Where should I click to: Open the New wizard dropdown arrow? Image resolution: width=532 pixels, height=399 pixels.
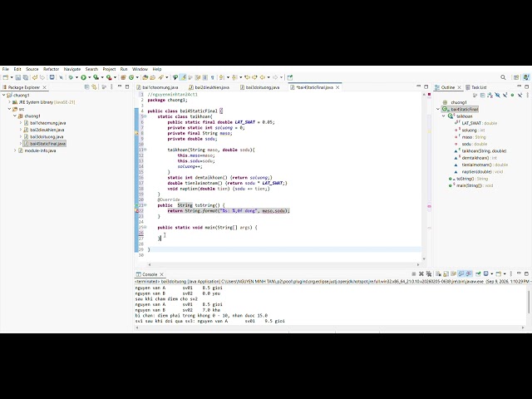point(12,77)
